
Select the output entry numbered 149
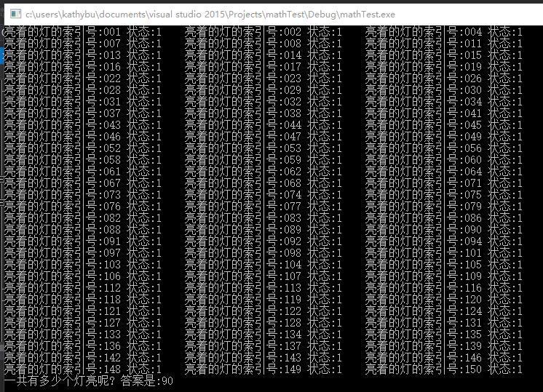tap(263, 369)
